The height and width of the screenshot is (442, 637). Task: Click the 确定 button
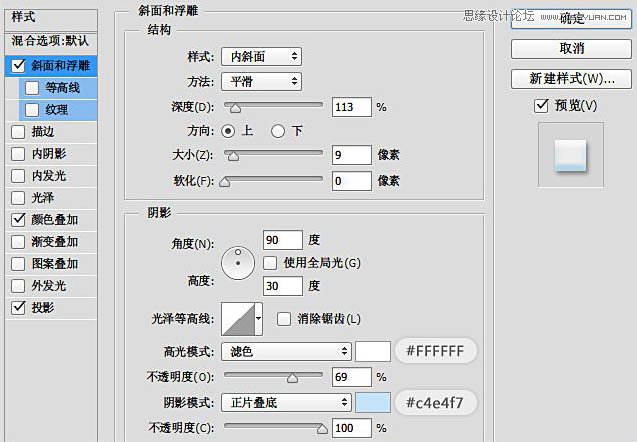point(571,18)
